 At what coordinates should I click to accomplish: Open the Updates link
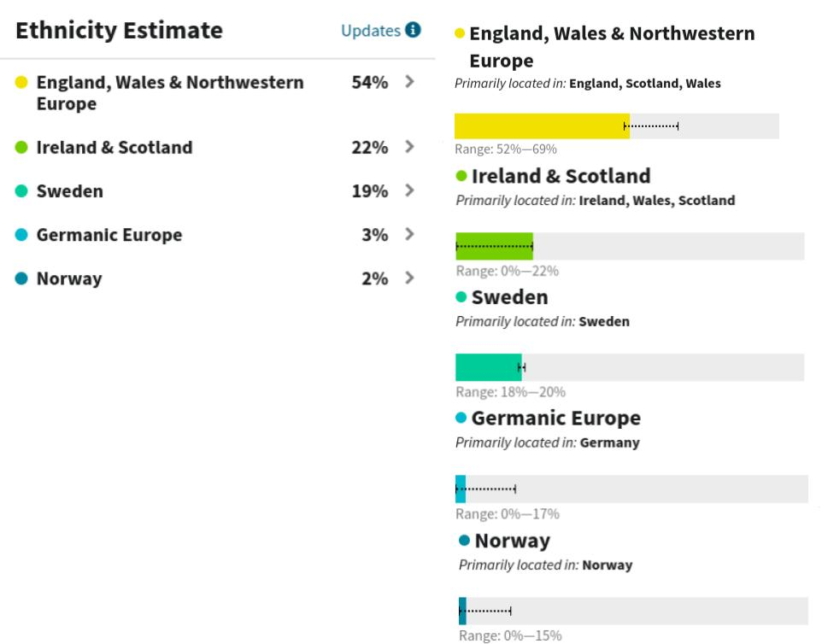tap(371, 31)
